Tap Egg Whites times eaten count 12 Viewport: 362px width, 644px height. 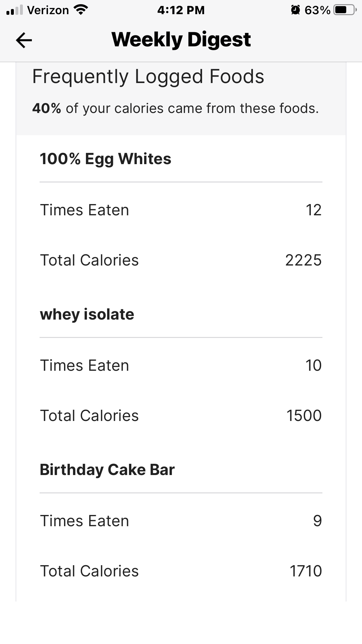[313, 210]
